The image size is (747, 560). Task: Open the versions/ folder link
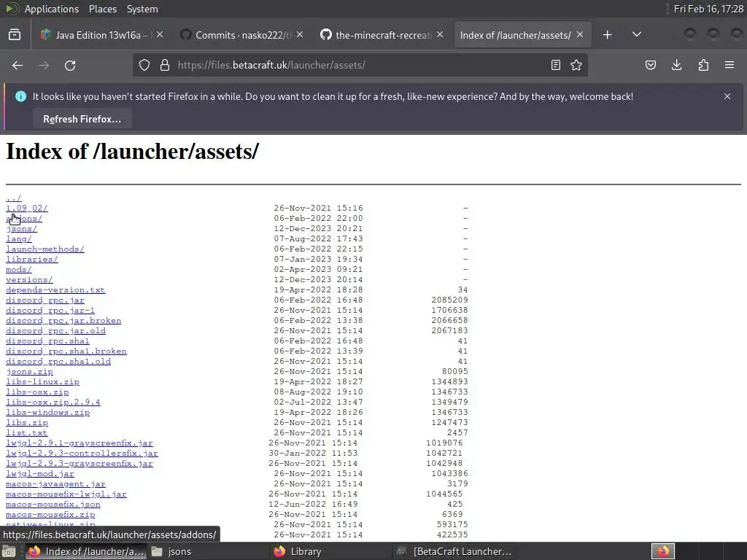[x=29, y=280]
